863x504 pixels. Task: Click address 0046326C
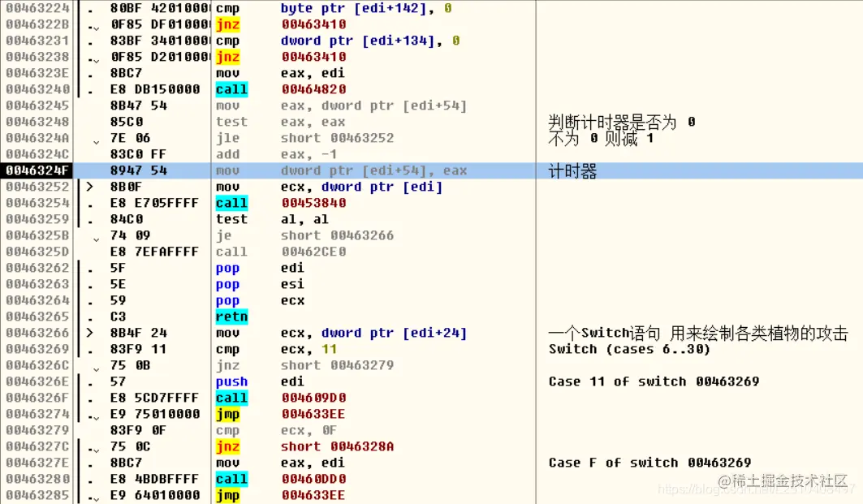click(37, 365)
